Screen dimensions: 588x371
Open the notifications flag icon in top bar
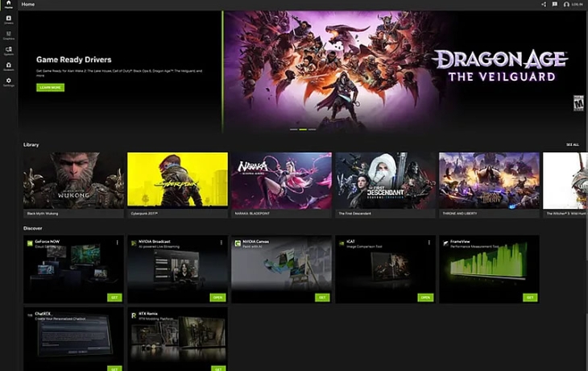555,5
